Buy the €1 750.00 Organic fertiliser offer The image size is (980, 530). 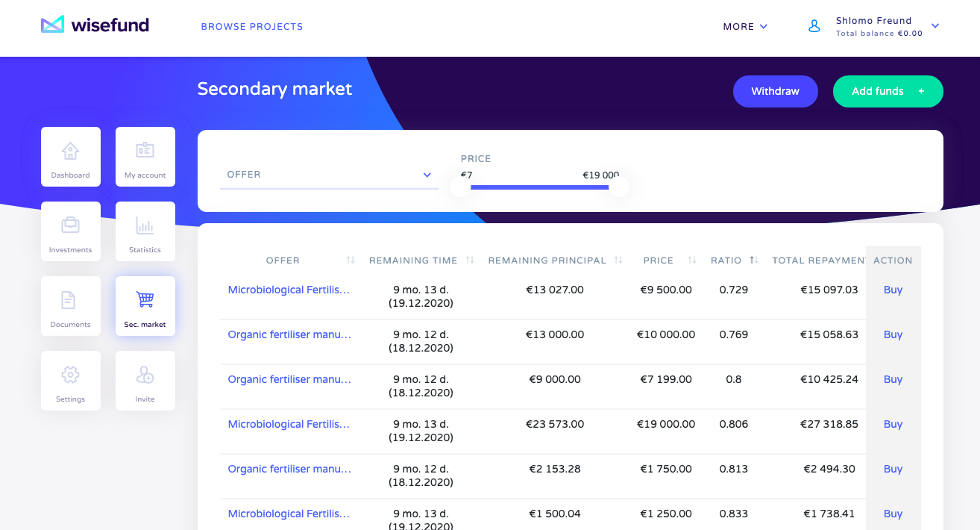893,469
